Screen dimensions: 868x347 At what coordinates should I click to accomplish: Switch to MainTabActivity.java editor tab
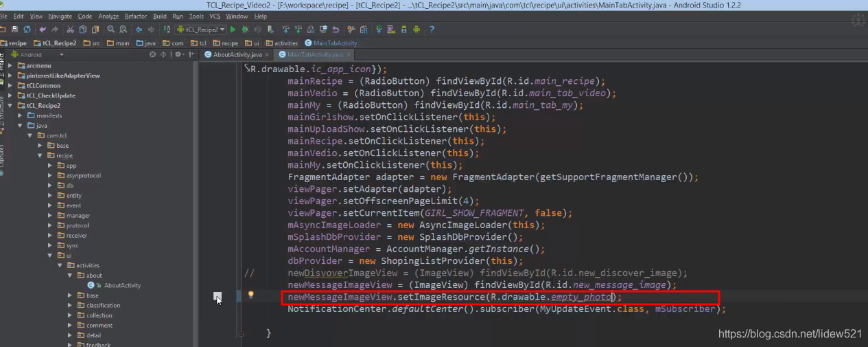pos(315,54)
